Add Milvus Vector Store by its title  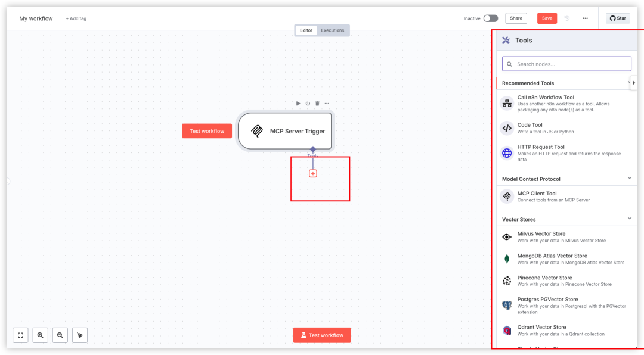[541, 234]
